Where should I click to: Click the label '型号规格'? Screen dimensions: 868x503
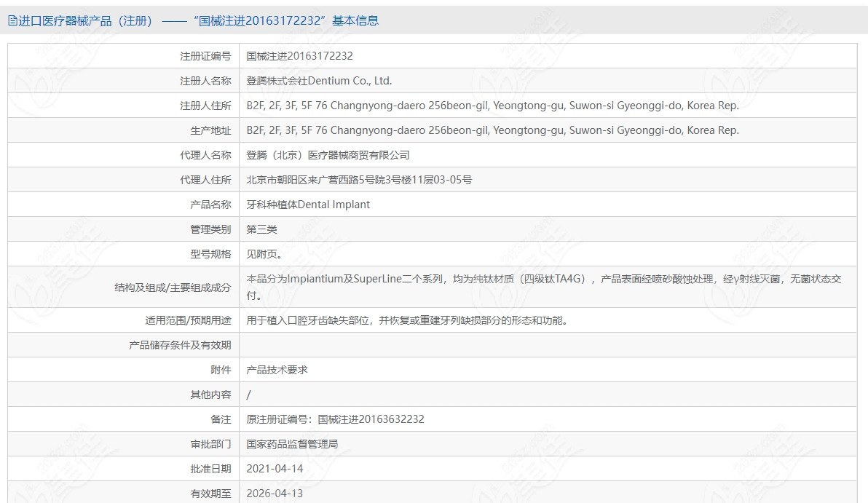point(210,254)
